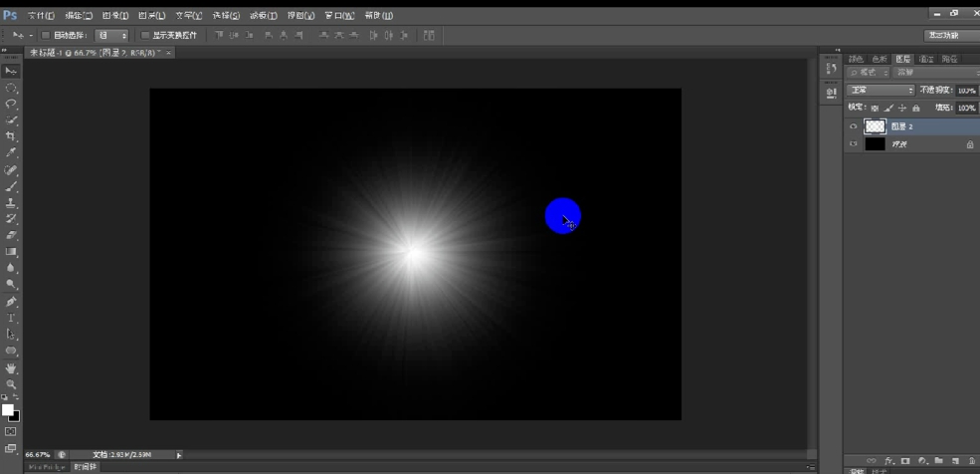
Task: Hide layer 图层 2 with eye icon
Action: point(853,127)
